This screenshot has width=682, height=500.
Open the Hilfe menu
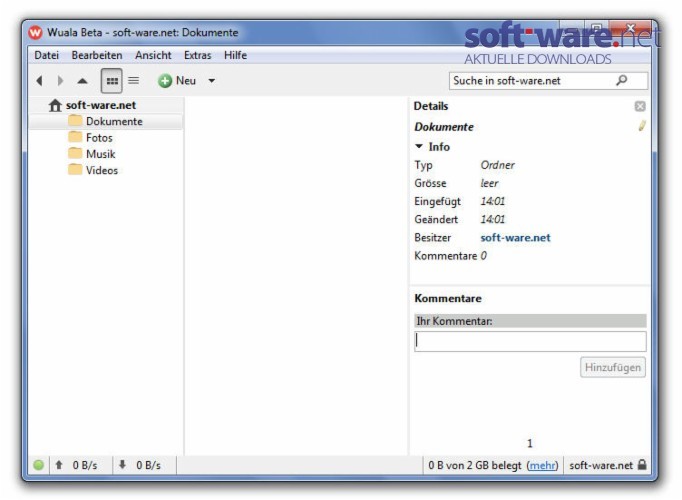tap(235, 55)
